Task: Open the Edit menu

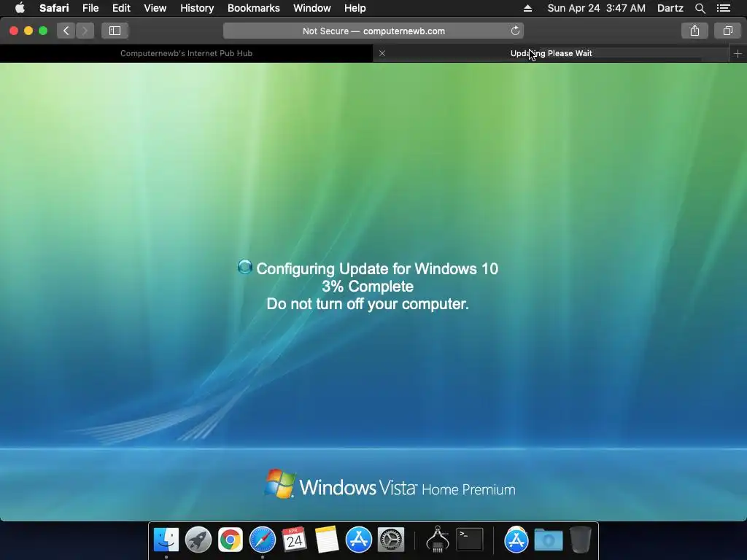Action: [121, 8]
